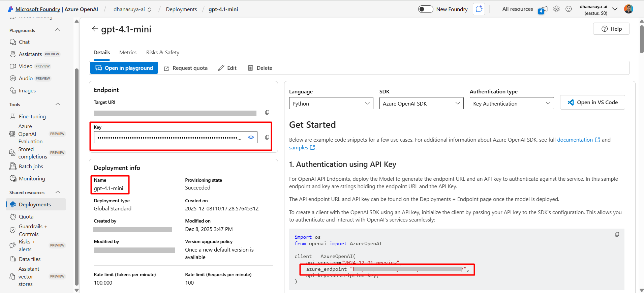644x293 pixels.
Task: Open Deployments in the sidebar
Action: [x=36, y=204]
